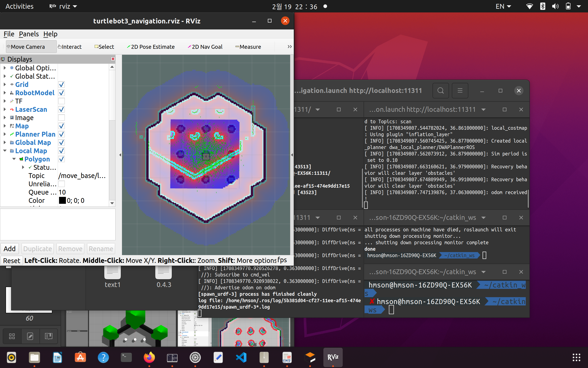Close the Displays panel red button
Image resolution: width=588 pixels, height=368 pixels.
coord(113,59)
